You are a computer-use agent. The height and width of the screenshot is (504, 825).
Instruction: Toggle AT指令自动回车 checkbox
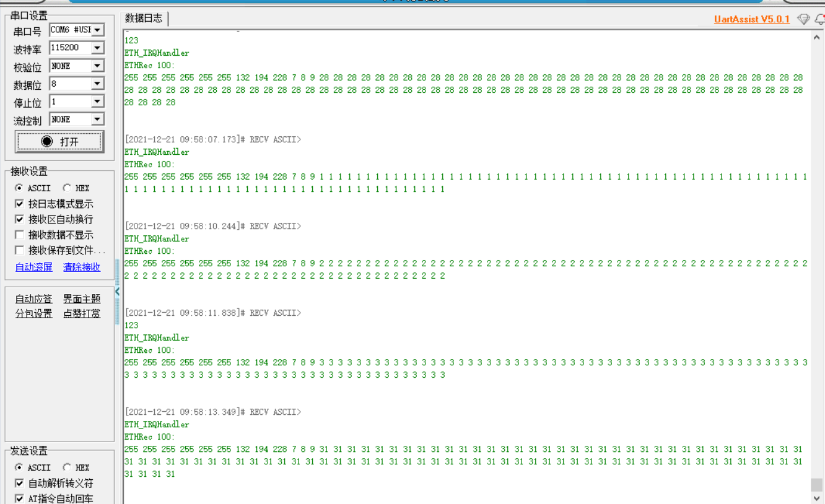click(x=20, y=498)
